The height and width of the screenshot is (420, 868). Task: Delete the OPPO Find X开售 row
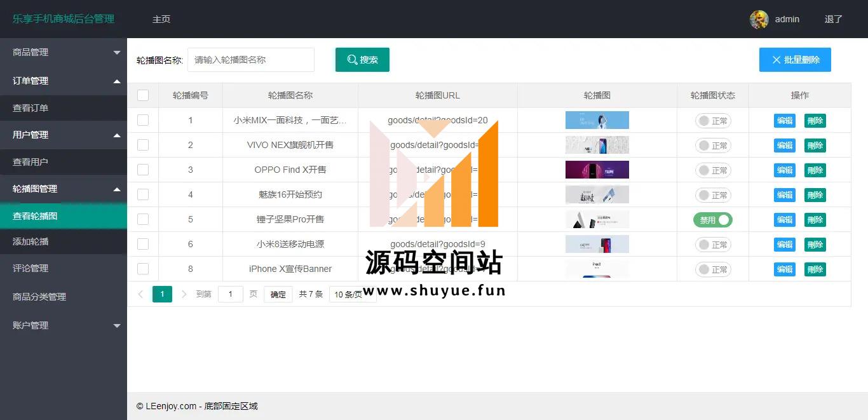tap(815, 170)
